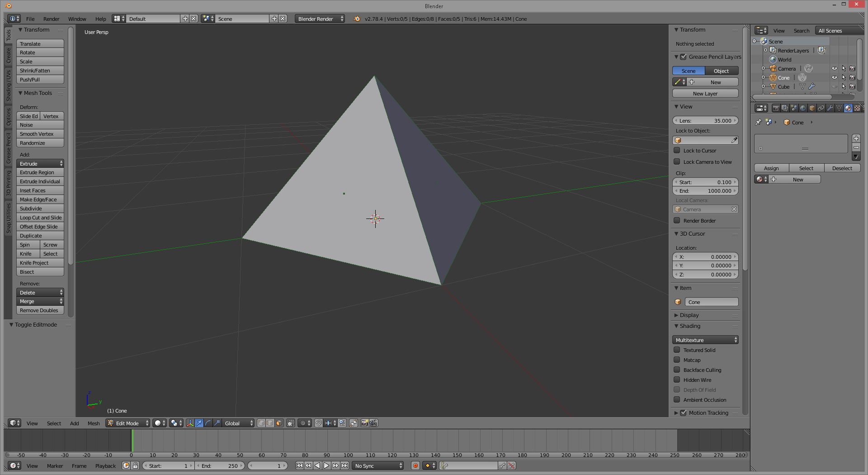The width and height of the screenshot is (868, 475).
Task: Switch to the Object grease pencil tab
Action: coord(722,71)
